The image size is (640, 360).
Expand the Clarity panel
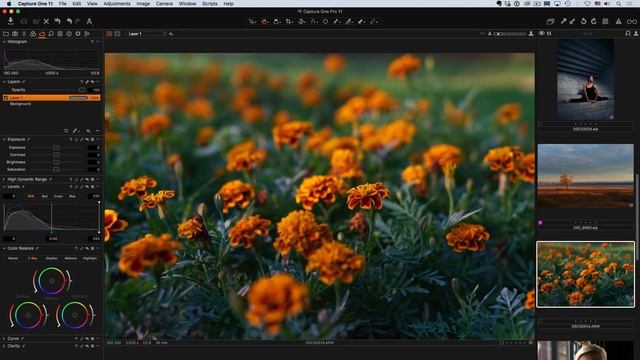[4, 346]
